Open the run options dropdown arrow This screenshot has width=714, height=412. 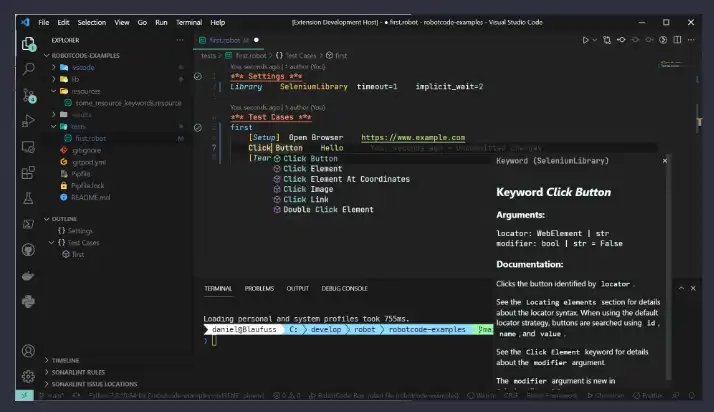(594, 40)
